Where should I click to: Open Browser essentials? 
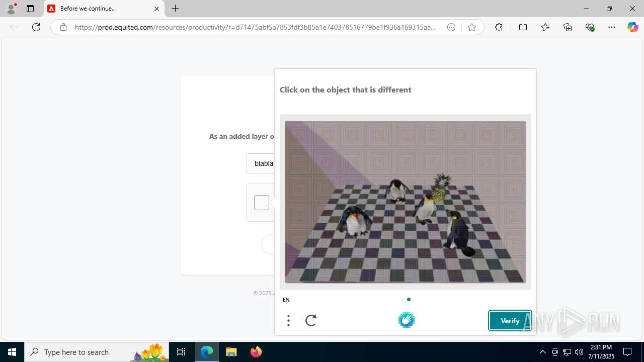coord(590,27)
